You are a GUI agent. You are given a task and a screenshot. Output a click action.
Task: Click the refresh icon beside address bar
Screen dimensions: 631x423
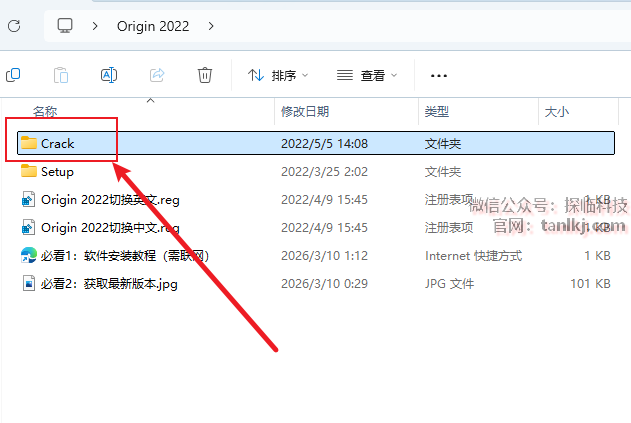(x=14, y=26)
